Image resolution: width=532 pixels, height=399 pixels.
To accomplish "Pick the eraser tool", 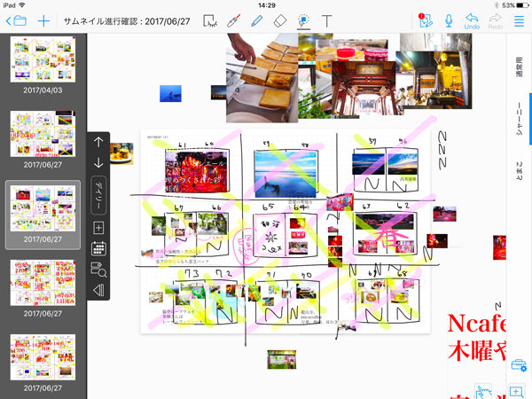I will [280, 21].
